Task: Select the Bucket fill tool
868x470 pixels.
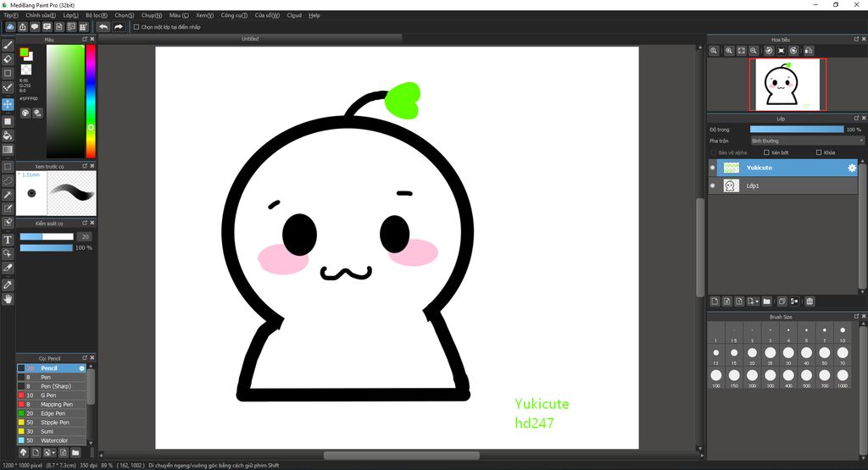Action: pyautogui.click(x=8, y=135)
